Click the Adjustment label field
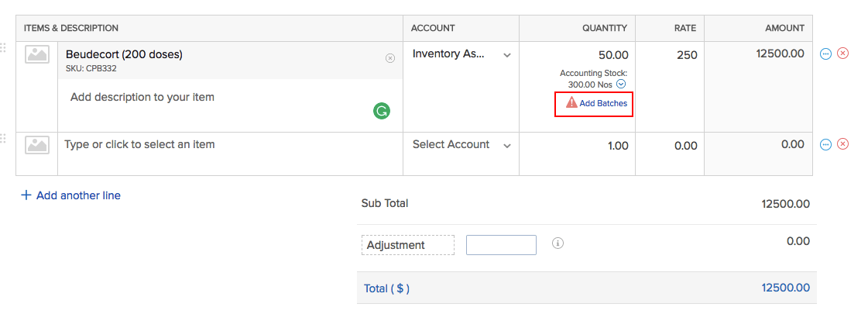868x321 pixels. pyautogui.click(x=408, y=245)
